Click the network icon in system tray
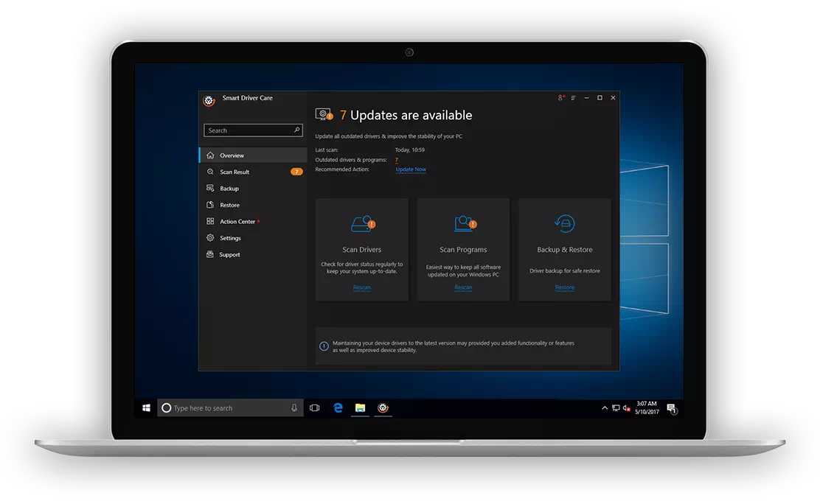Viewport: 820px width, 504px height. pyautogui.click(x=616, y=407)
